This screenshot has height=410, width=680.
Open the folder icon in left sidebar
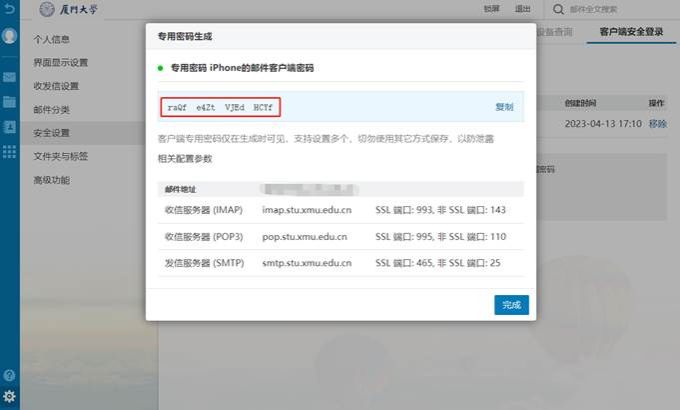[x=10, y=101]
